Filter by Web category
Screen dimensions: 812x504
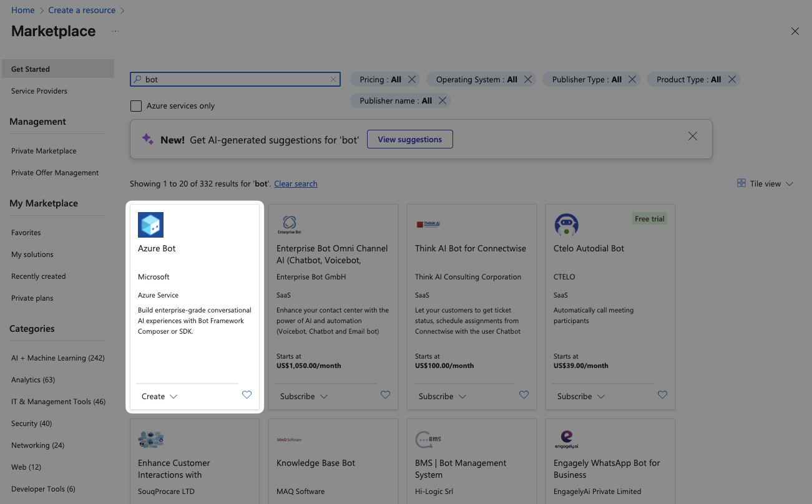(x=26, y=467)
